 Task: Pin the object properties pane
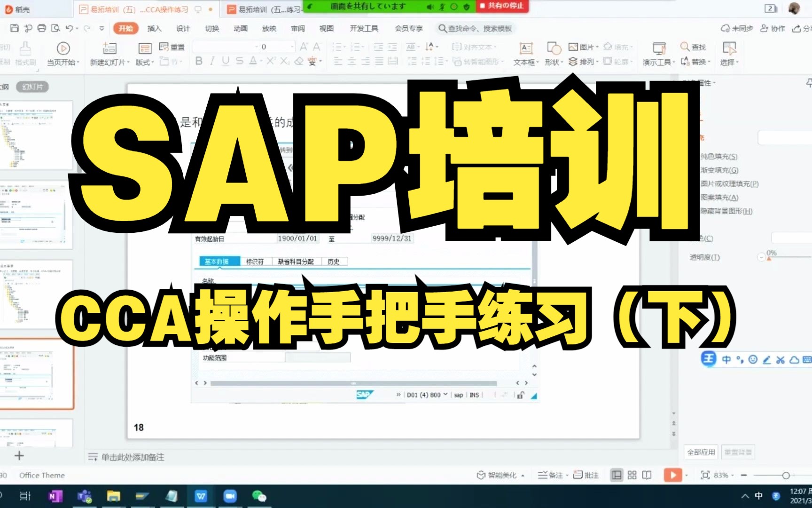(809, 83)
